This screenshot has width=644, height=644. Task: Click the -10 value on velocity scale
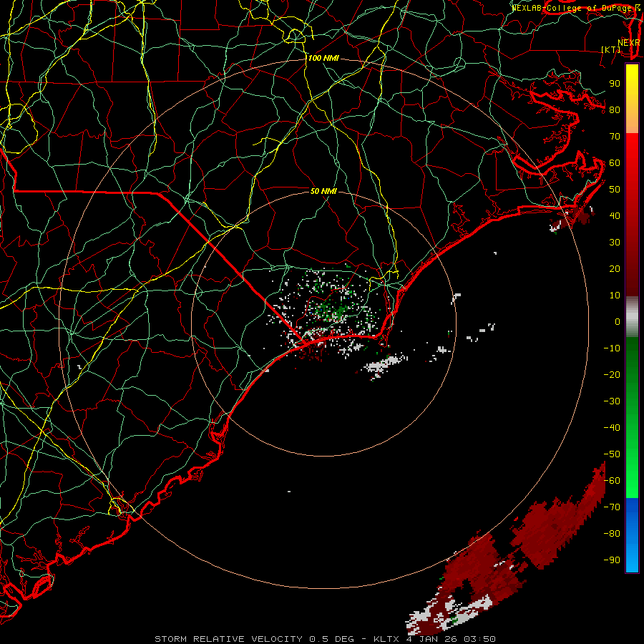point(612,348)
